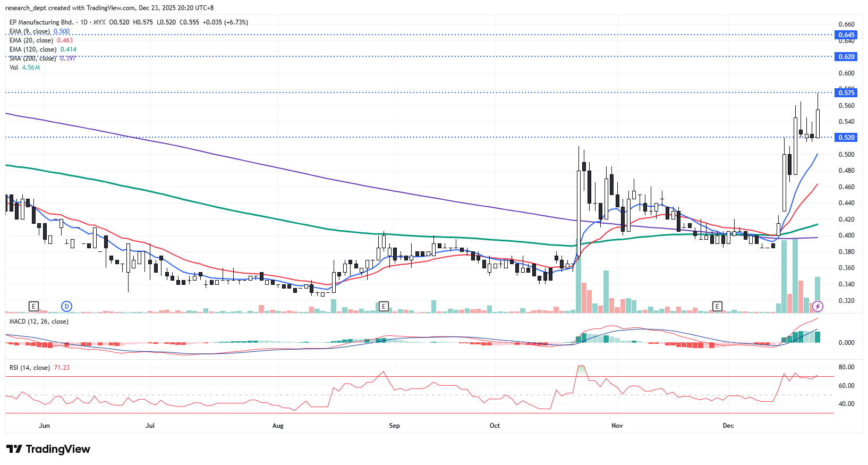Image resolution: width=868 pixels, height=465 pixels.
Task: Click the Vol 4.56M volume legend
Action: coord(24,67)
